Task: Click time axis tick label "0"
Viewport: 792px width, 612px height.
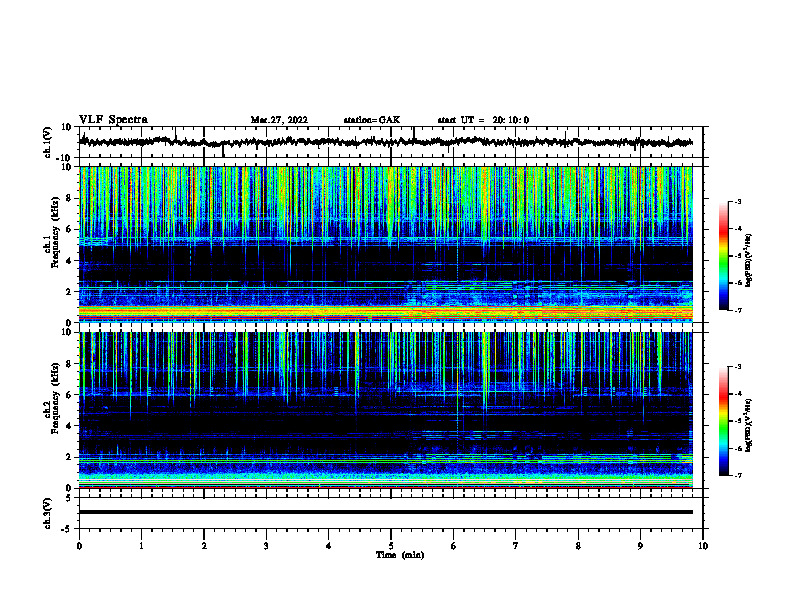Action: [79, 546]
